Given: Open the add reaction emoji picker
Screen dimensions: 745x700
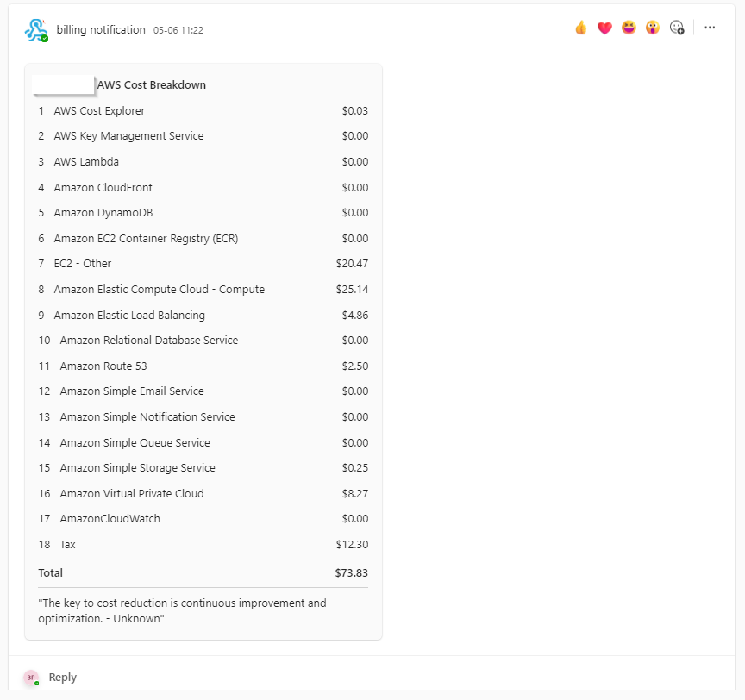Looking at the screenshot, I should (677, 28).
